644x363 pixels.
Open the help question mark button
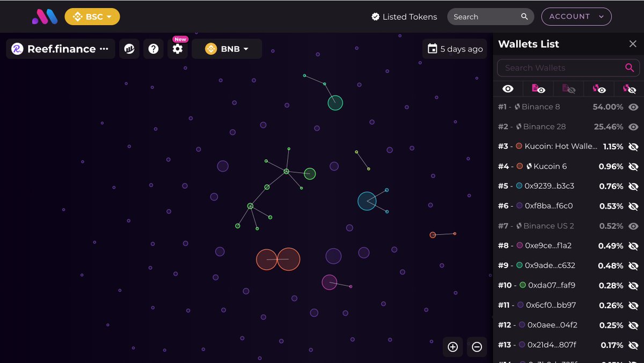153,49
